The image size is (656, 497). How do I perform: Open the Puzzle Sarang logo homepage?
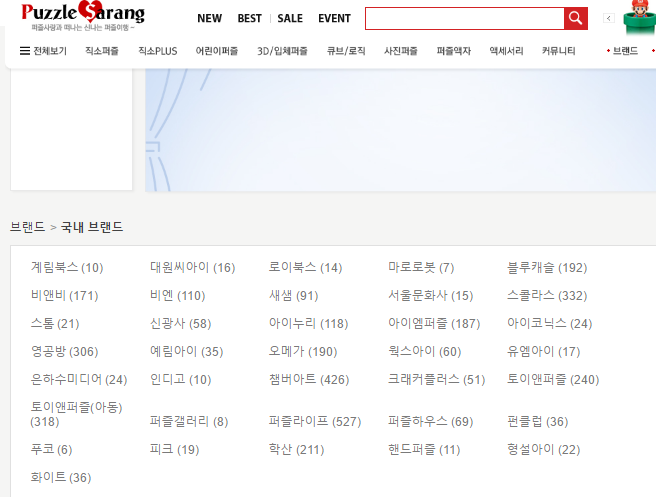click(x=83, y=16)
